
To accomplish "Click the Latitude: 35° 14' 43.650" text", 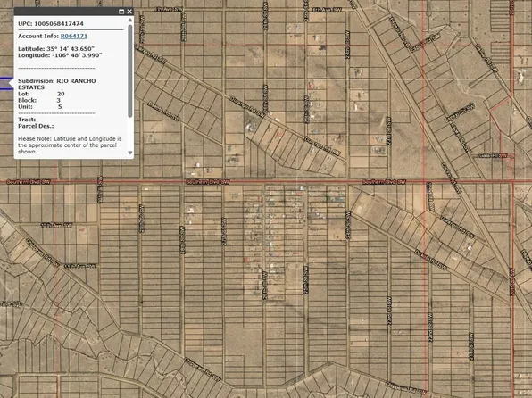I will point(56,49).
